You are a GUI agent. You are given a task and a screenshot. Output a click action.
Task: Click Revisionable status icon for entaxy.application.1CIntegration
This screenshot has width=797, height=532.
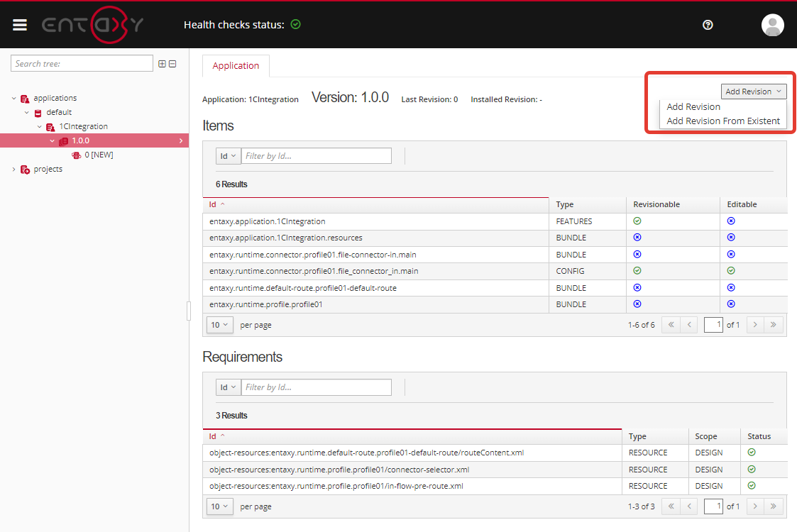click(x=637, y=221)
